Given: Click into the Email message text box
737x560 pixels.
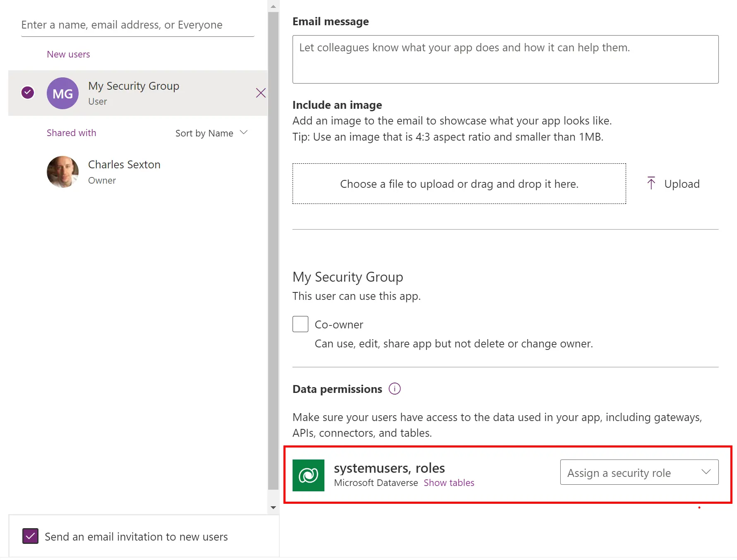Looking at the screenshot, I should pyautogui.click(x=505, y=59).
